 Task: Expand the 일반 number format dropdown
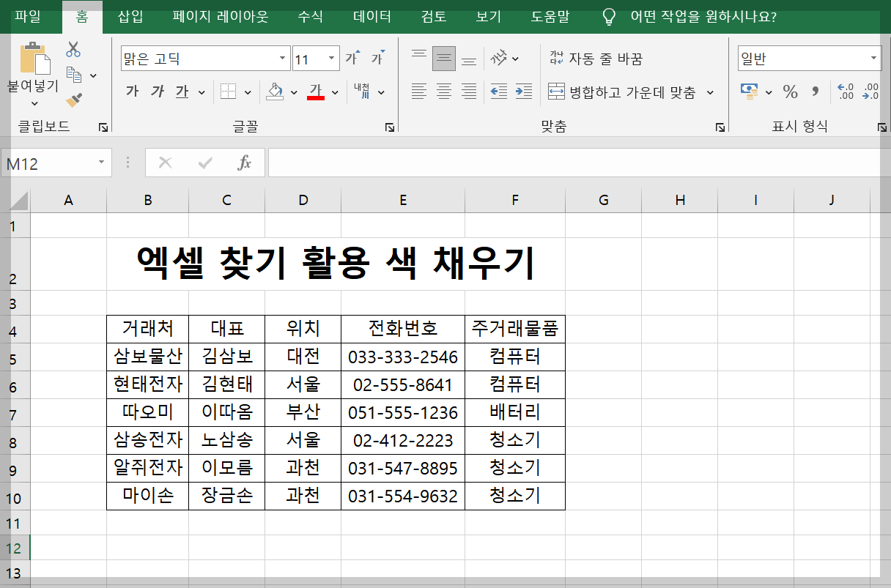coord(873,58)
